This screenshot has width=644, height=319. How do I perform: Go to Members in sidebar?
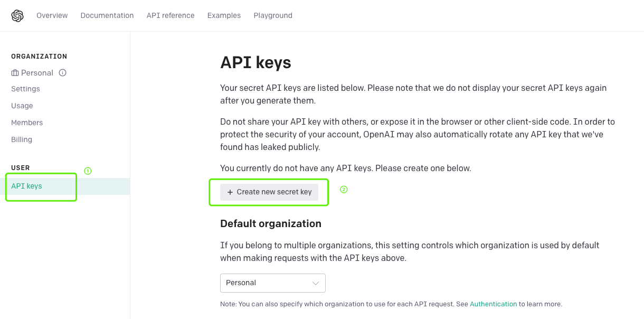pos(27,123)
